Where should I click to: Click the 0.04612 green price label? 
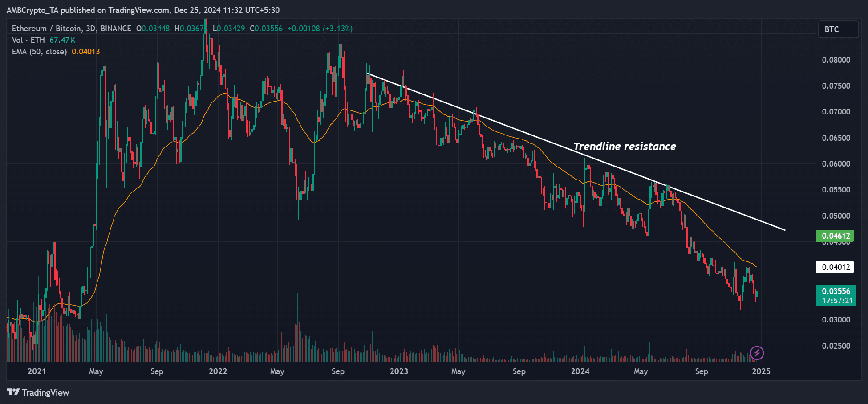(836, 236)
